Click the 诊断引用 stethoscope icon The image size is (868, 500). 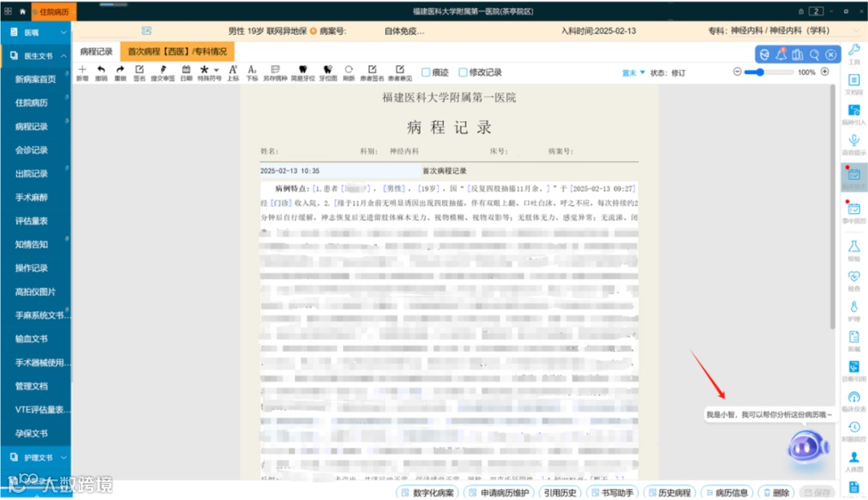coord(854,367)
